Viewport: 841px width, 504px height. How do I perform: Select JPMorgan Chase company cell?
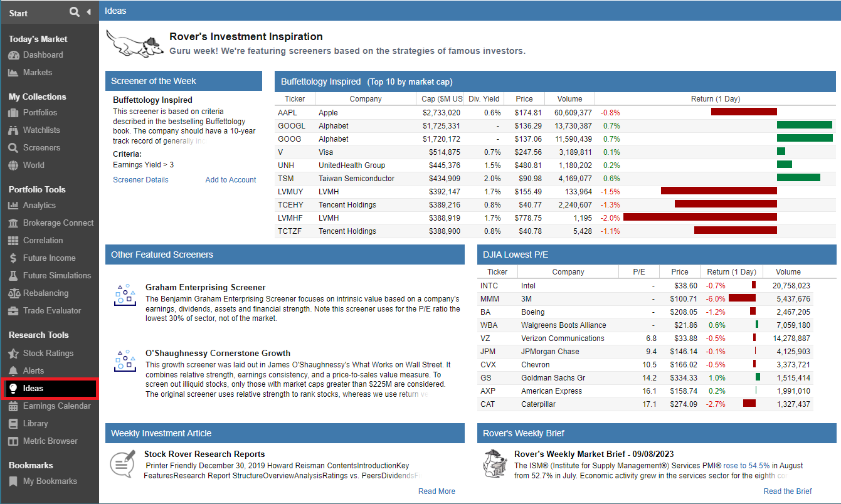(568, 352)
